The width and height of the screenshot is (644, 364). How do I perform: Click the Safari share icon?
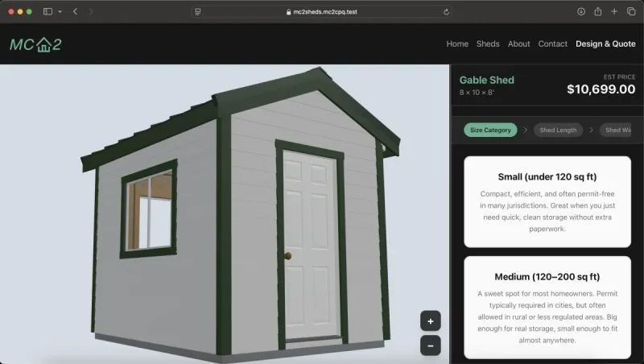[x=597, y=11]
